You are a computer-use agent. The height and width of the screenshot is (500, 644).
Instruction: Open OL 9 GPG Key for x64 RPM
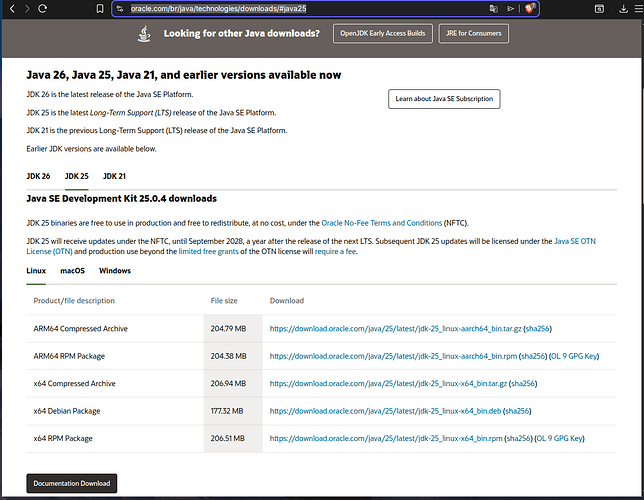pyautogui.click(x=559, y=438)
